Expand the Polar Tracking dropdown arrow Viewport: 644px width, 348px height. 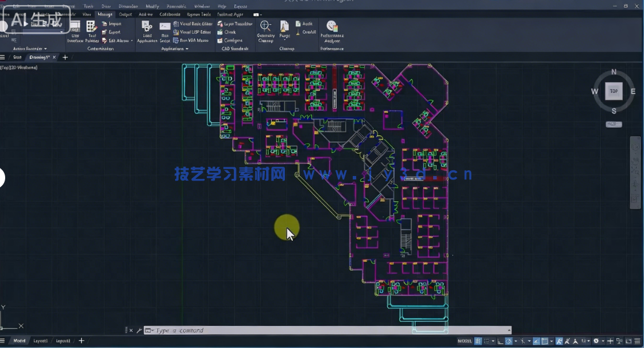tap(515, 341)
